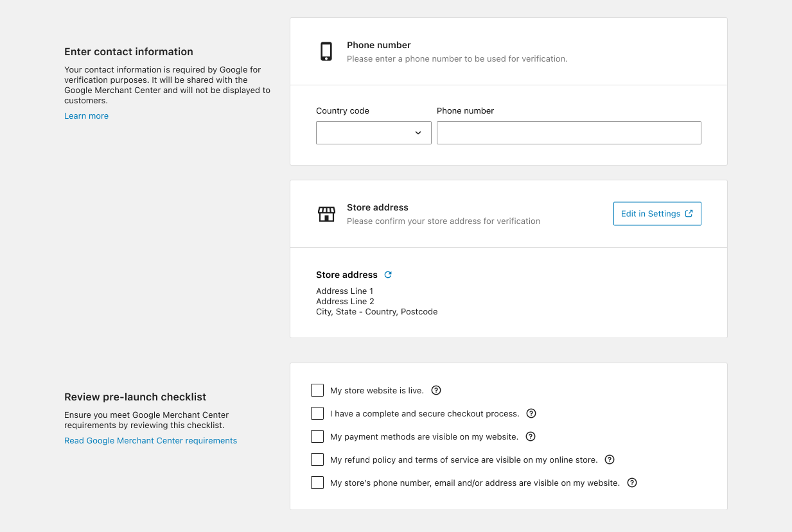The image size is (792, 532).
Task: Click the mobile phone icon
Action: pyautogui.click(x=326, y=51)
